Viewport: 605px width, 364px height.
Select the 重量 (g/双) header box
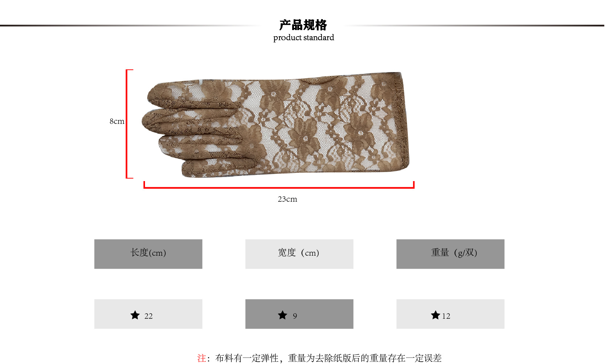(x=450, y=254)
